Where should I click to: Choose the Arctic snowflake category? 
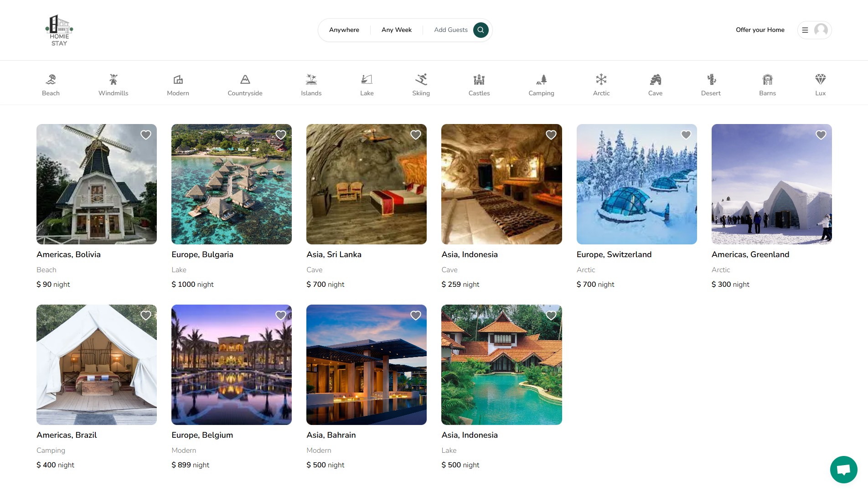601,85
